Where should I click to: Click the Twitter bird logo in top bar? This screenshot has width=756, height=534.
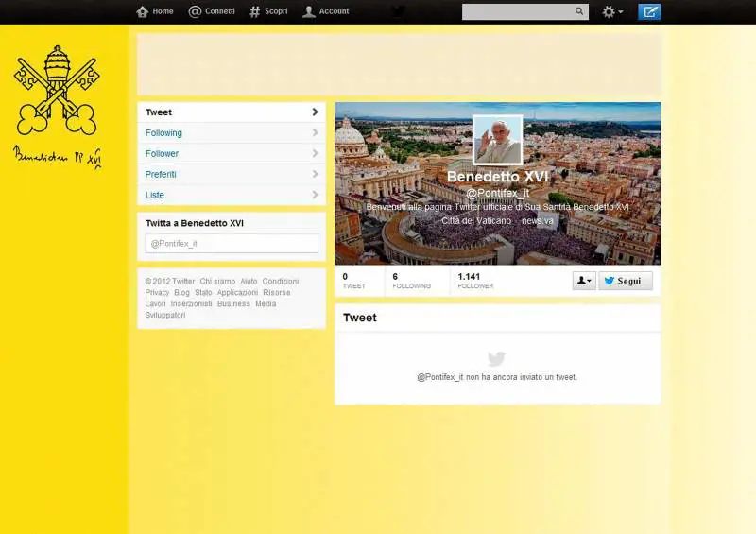pyautogui.click(x=397, y=11)
